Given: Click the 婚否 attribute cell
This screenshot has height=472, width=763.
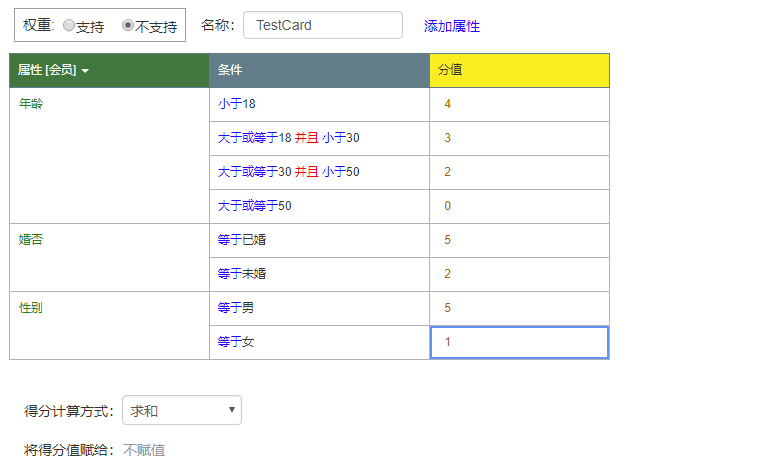Looking at the screenshot, I should (31, 239).
